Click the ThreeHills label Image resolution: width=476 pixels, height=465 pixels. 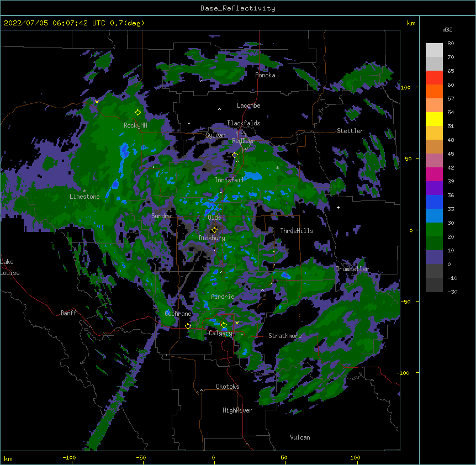pyautogui.click(x=297, y=231)
